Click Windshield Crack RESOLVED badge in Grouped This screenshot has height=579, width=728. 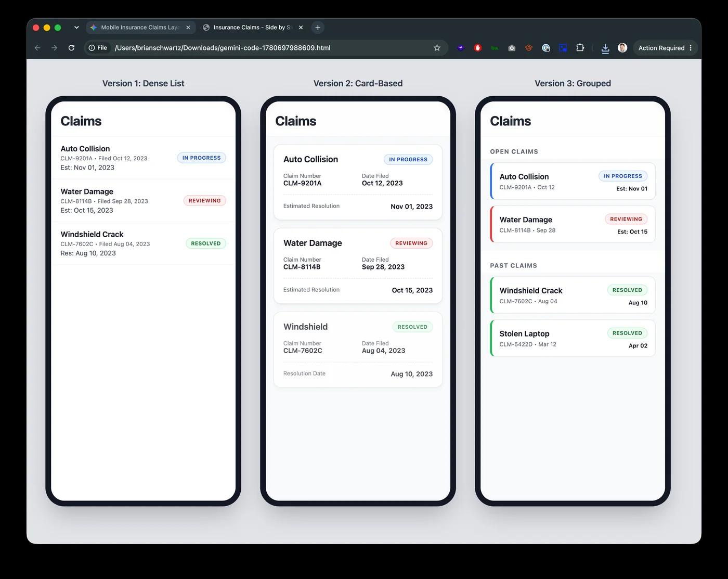(627, 290)
